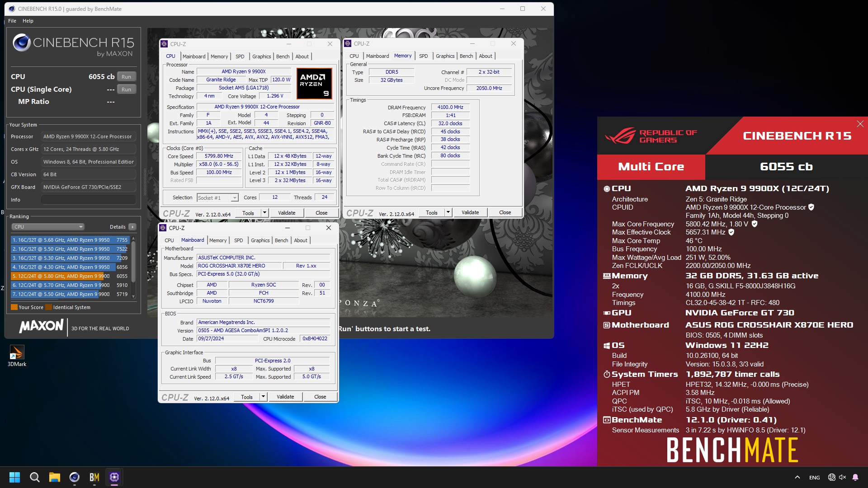The image size is (868, 488).
Task: Click Core Voltage value 1.296 V
Action: click(275, 96)
